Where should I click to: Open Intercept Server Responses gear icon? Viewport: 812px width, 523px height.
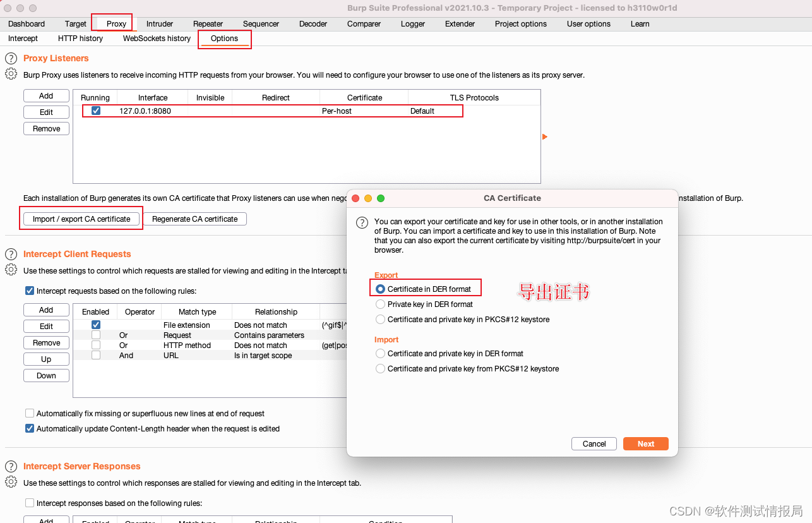pyautogui.click(x=11, y=482)
